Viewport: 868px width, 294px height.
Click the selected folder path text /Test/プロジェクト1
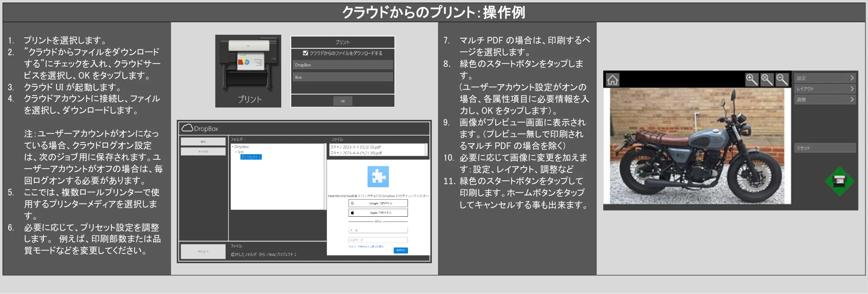click(282, 254)
